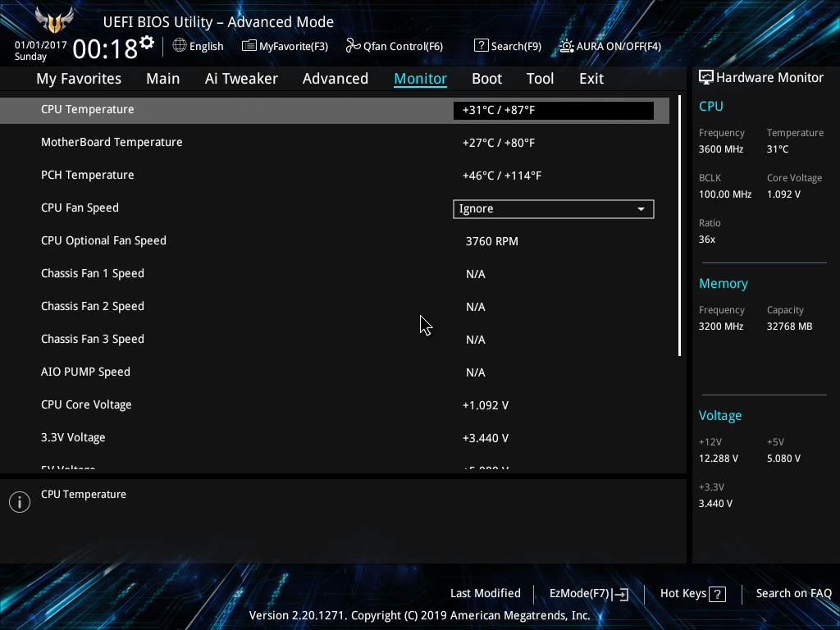Select the Monitor tab
Viewport: 840px width, 630px height.
421,79
